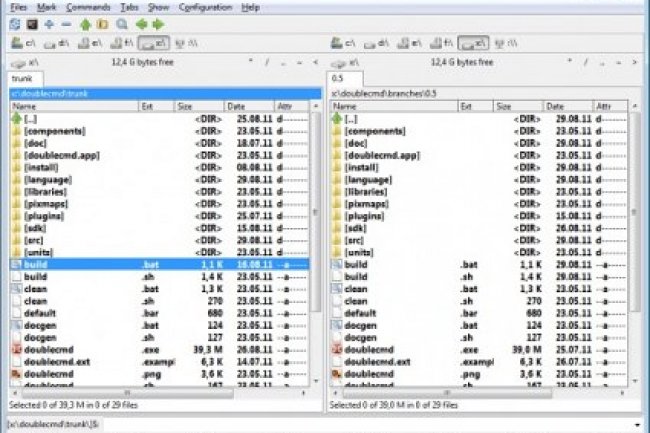The width and height of the screenshot is (650, 433).
Task: Sort left panel by Size column header
Action: coord(186,105)
